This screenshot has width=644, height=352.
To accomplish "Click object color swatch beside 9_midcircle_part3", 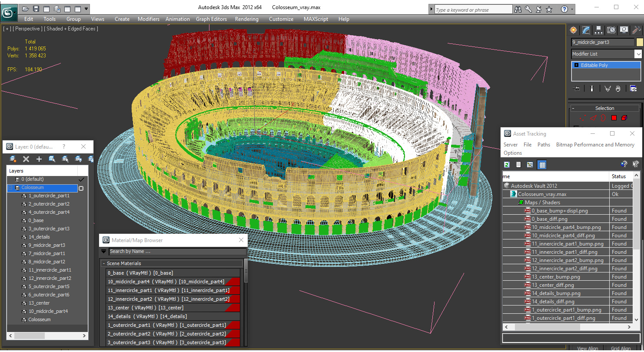I will [x=639, y=42].
